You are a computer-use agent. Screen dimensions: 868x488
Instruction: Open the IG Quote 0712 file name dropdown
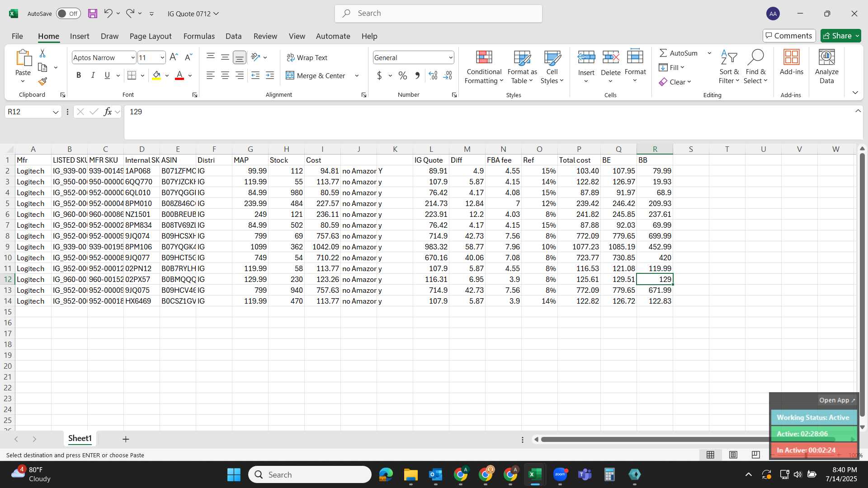[193, 14]
